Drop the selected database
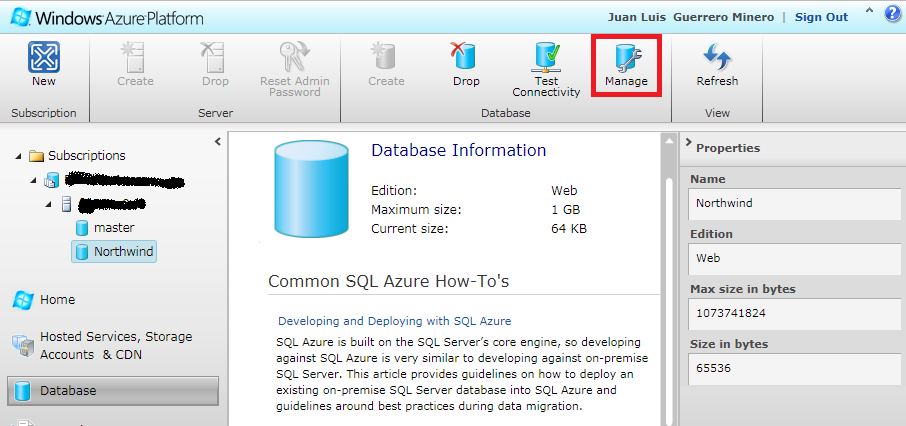This screenshot has height=426, width=906. coord(466,64)
